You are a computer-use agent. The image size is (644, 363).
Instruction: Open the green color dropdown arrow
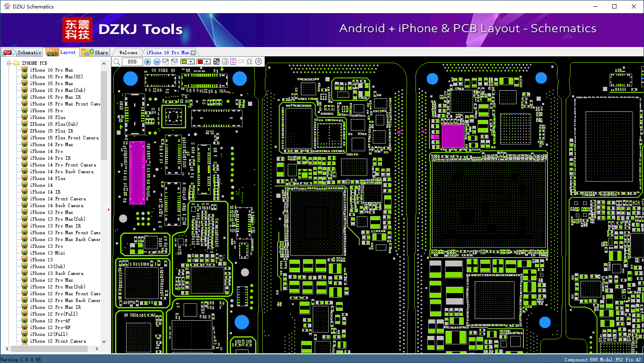coord(191,62)
